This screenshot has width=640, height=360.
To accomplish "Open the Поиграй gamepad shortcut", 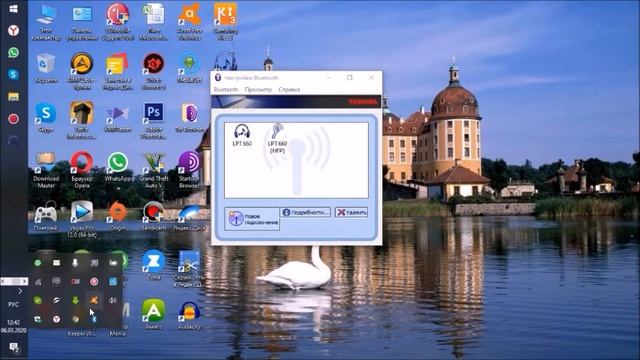I will [46, 217].
